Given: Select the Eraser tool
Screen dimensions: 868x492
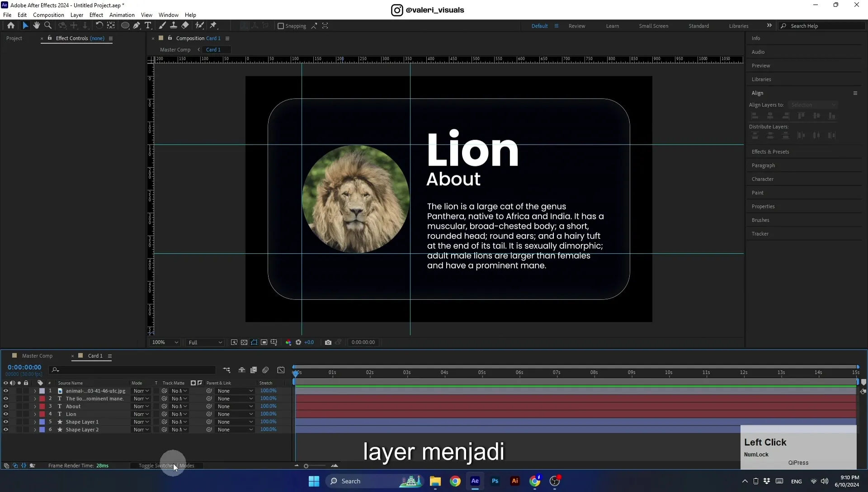Looking at the screenshot, I should coord(185,26).
